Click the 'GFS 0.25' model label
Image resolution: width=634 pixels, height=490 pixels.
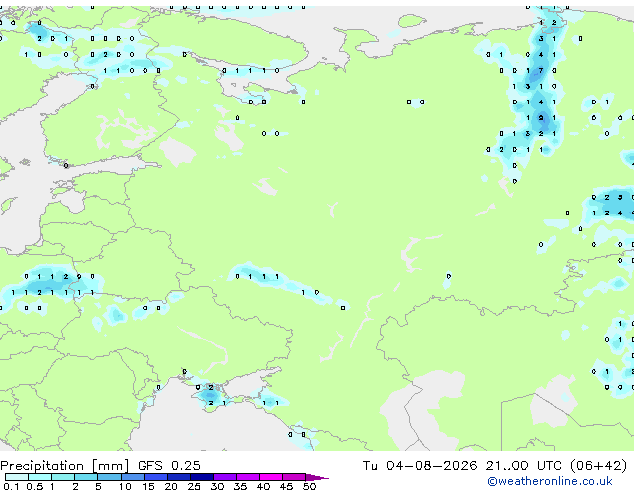coord(169,466)
